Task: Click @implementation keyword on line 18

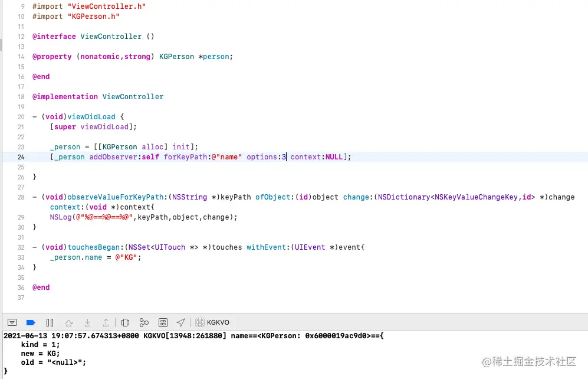Action: click(65, 97)
